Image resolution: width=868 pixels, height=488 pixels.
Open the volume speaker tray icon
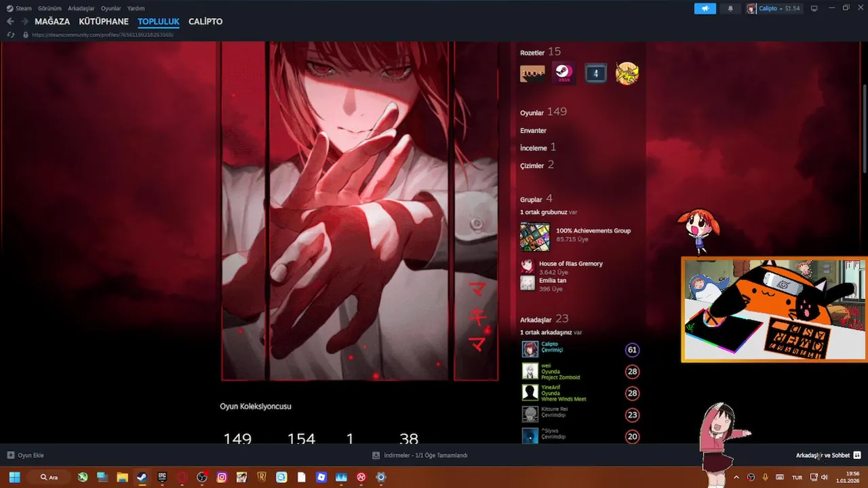pyautogui.click(x=825, y=477)
